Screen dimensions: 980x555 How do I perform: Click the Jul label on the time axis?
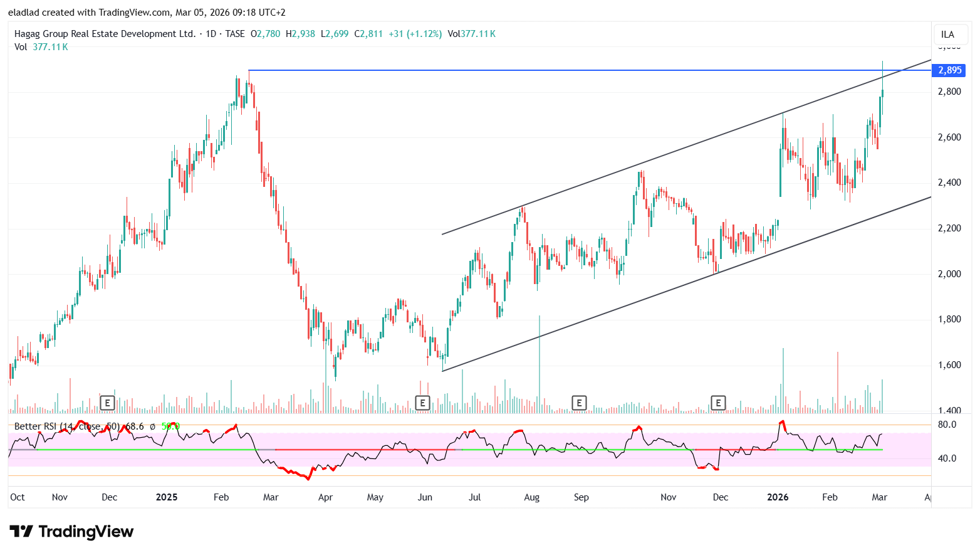475,497
